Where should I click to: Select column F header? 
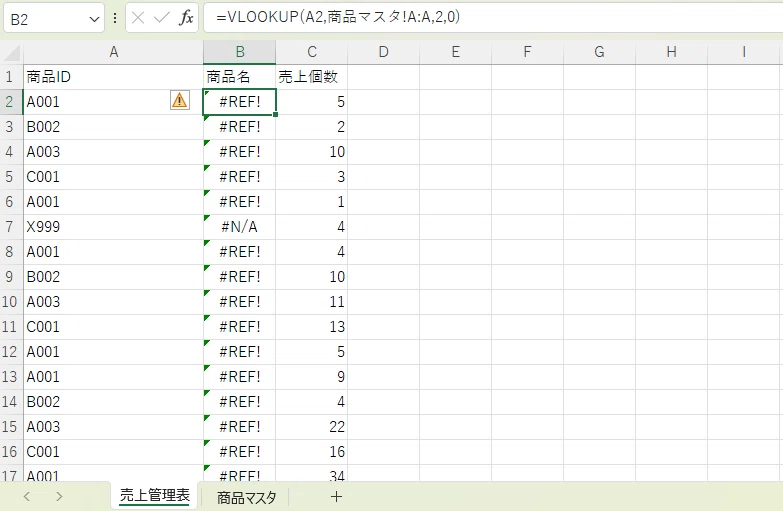(527, 52)
